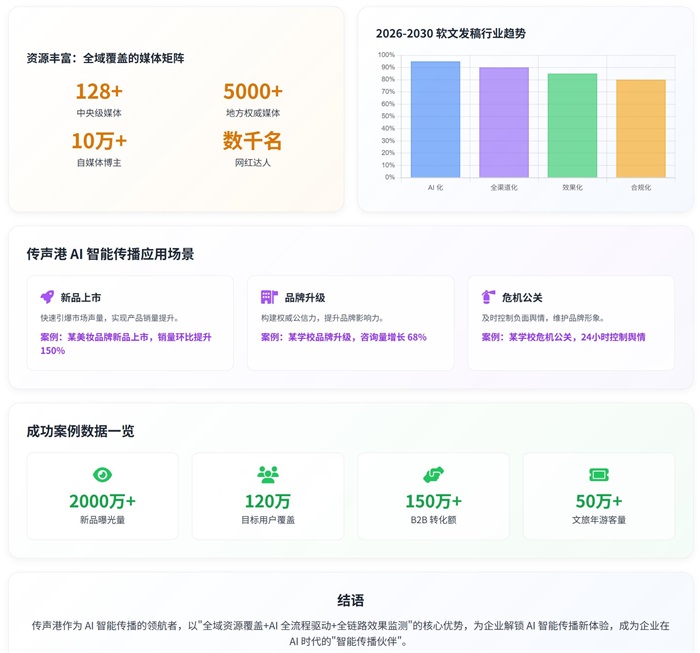Click the orange 合规化 chart bar
The image size is (700, 653).
pyautogui.click(x=641, y=128)
